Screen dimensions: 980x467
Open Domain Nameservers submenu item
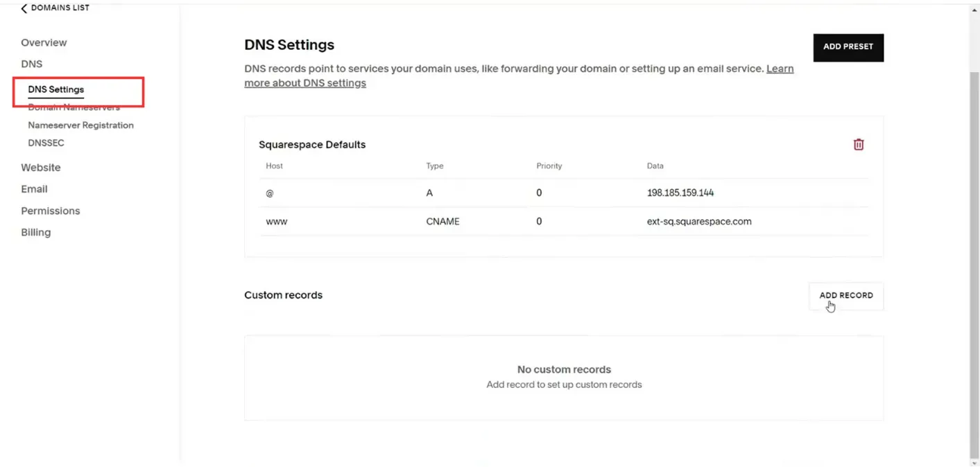[x=74, y=107]
